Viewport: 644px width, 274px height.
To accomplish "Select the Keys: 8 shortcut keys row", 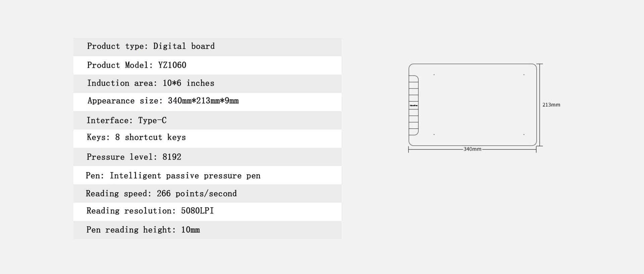I will pyautogui.click(x=207, y=139).
